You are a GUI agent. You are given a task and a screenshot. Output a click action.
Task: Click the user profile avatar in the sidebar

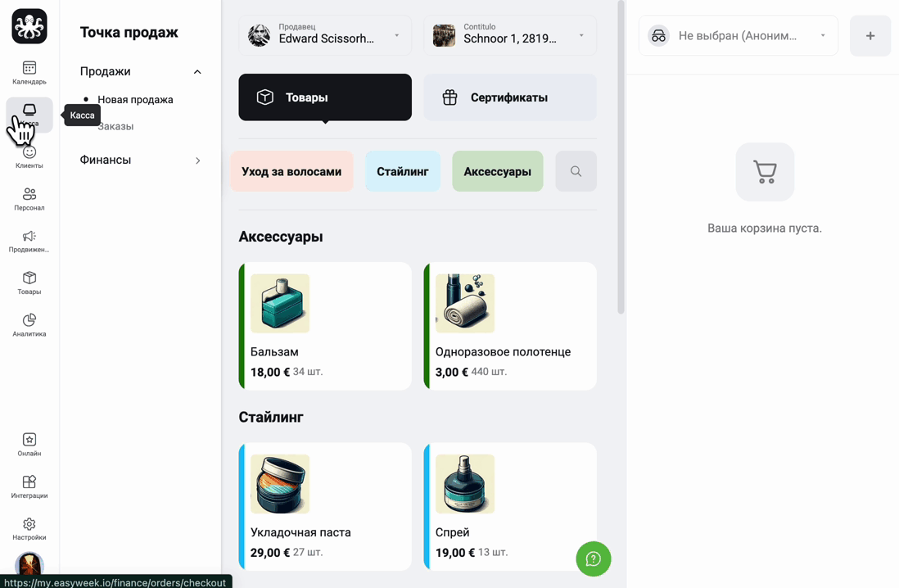[29, 564]
